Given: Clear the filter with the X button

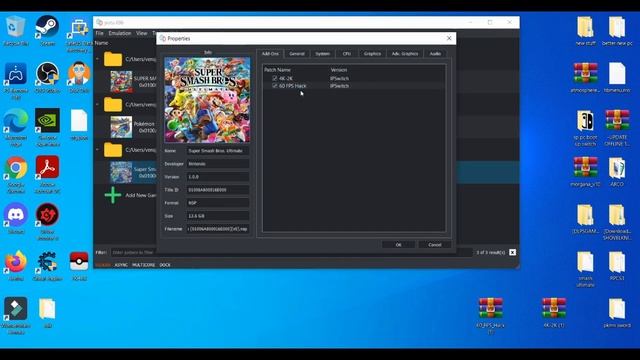Looking at the screenshot, I should (x=512, y=252).
